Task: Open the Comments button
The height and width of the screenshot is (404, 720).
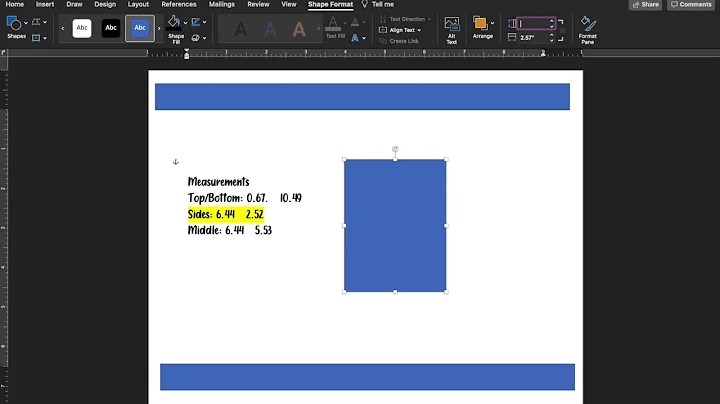Action: [691, 5]
